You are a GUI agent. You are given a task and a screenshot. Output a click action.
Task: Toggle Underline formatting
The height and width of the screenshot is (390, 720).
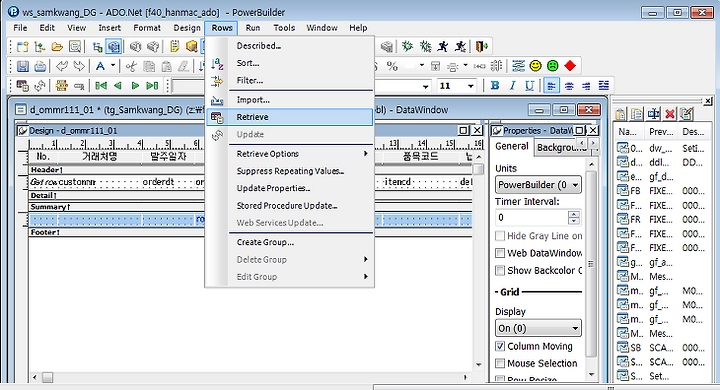[529, 85]
